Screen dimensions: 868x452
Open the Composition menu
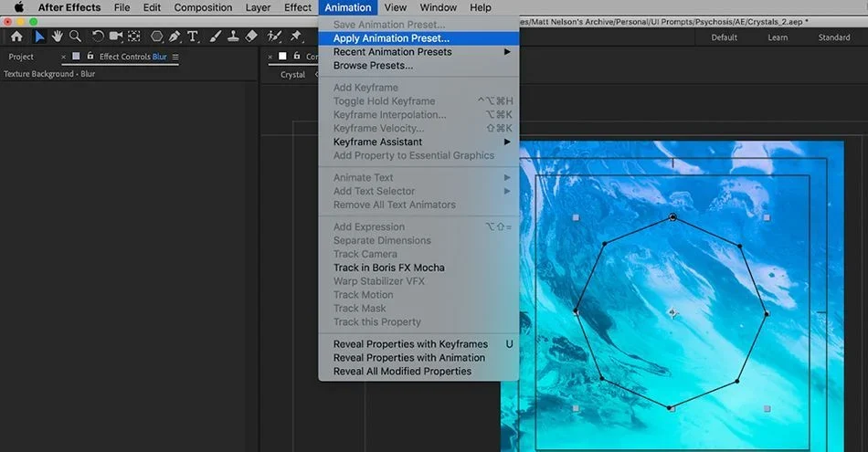[x=203, y=7]
